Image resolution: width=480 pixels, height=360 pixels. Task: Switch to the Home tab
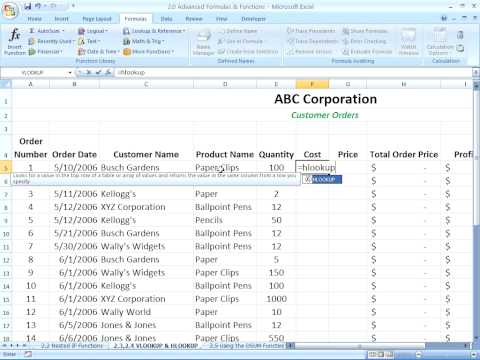pyautogui.click(x=35, y=19)
